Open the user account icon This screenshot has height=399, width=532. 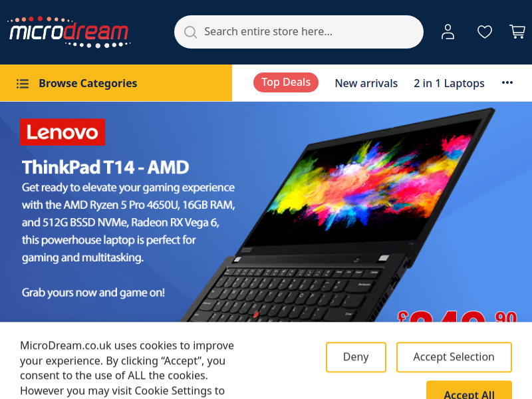coord(448,32)
